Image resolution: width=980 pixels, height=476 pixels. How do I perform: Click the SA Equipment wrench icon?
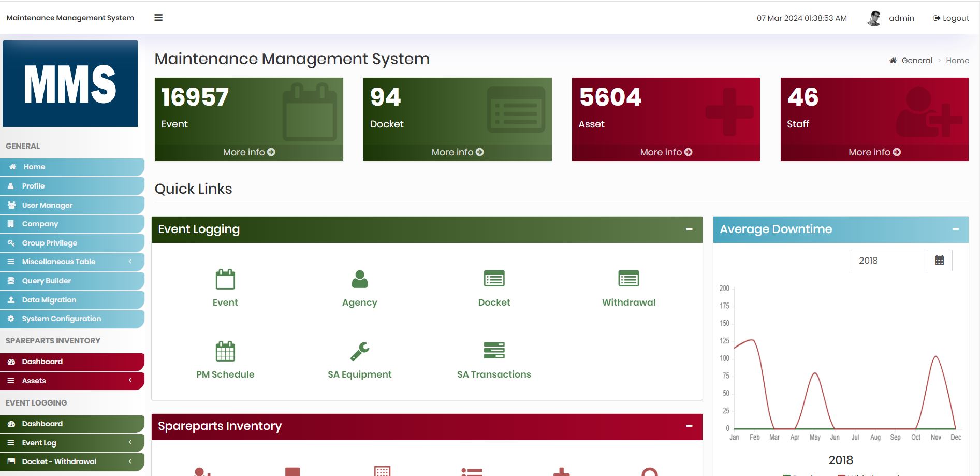coord(359,351)
